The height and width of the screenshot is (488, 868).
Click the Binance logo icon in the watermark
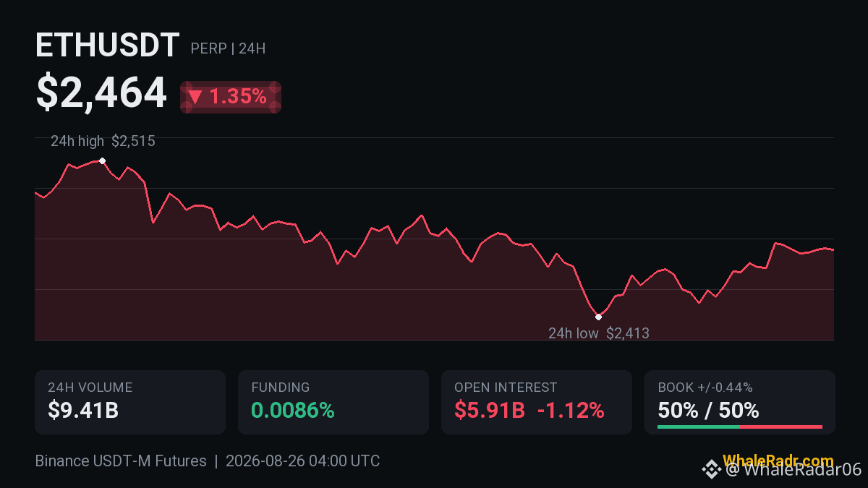point(711,469)
